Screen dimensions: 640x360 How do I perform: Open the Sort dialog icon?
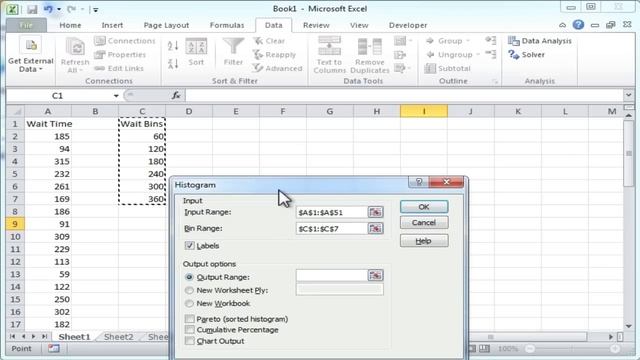(196, 52)
